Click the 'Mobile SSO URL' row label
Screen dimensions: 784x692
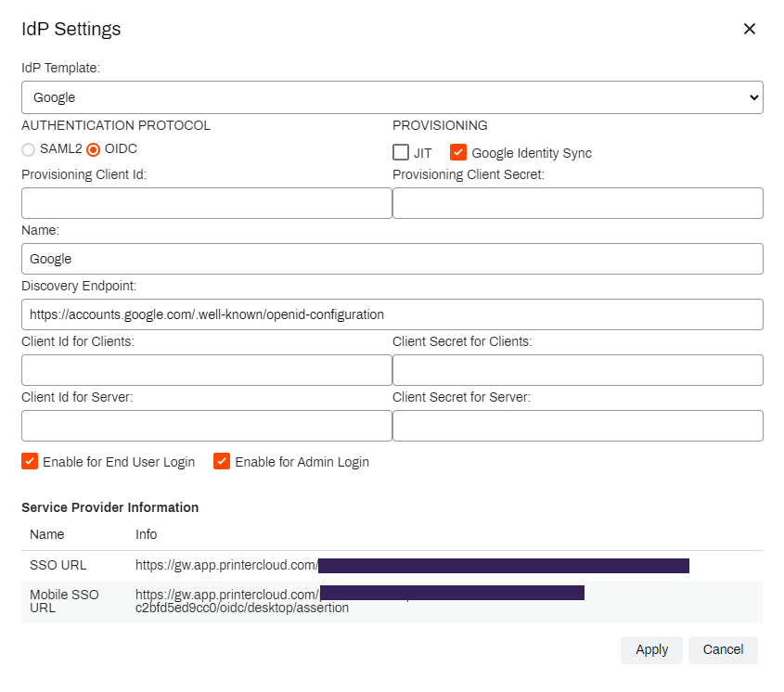click(x=64, y=601)
